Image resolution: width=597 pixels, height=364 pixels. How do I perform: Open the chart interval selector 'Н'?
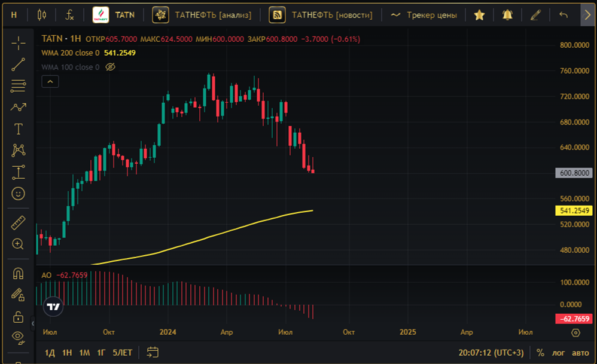pyautogui.click(x=14, y=15)
